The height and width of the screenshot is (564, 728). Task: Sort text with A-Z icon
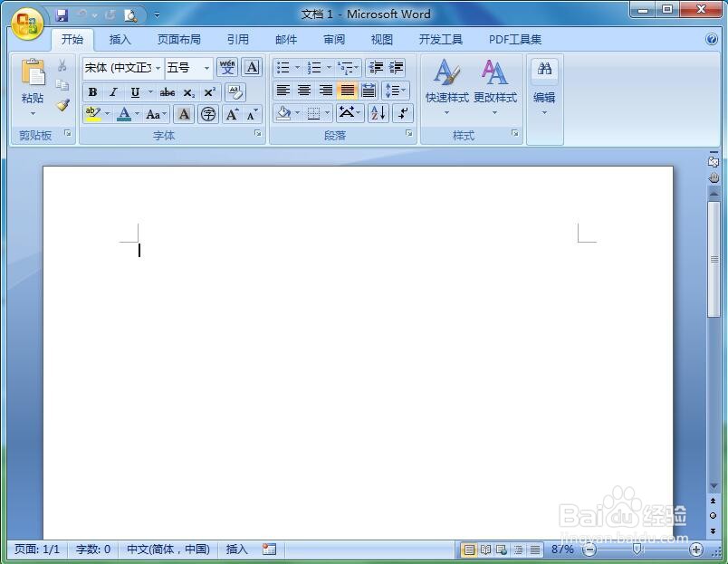click(378, 113)
